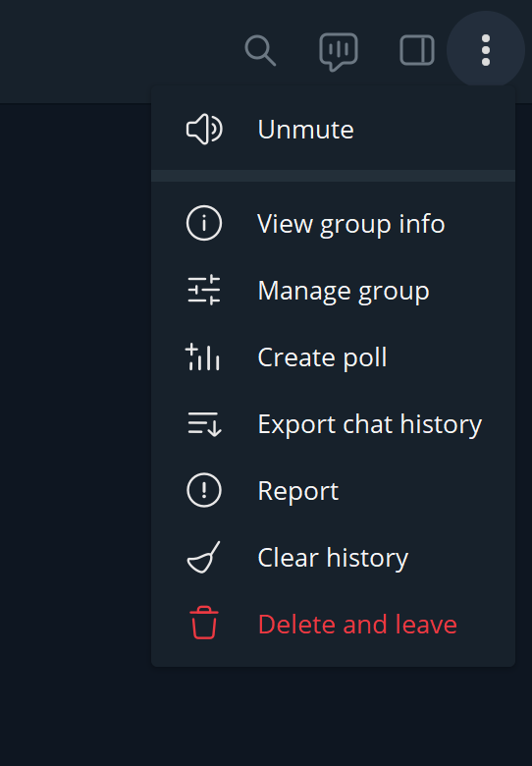Viewport: 532px width, 766px height.
Task: Click the speaker icon next to Unmute
Action: (204, 130)
